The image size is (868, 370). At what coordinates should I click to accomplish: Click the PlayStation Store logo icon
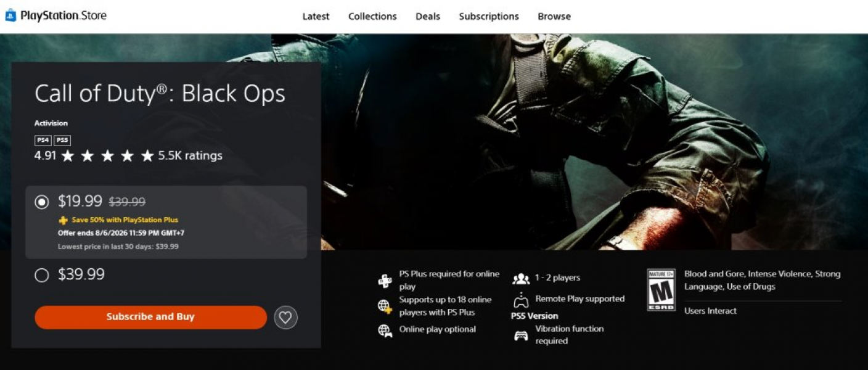point(10,15)
